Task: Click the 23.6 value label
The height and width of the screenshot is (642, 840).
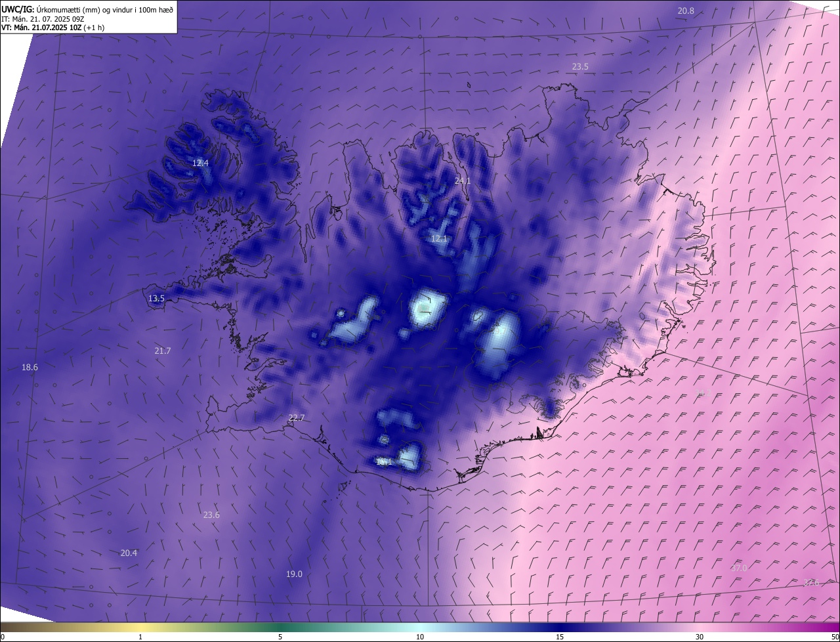Action: (211, 515)
